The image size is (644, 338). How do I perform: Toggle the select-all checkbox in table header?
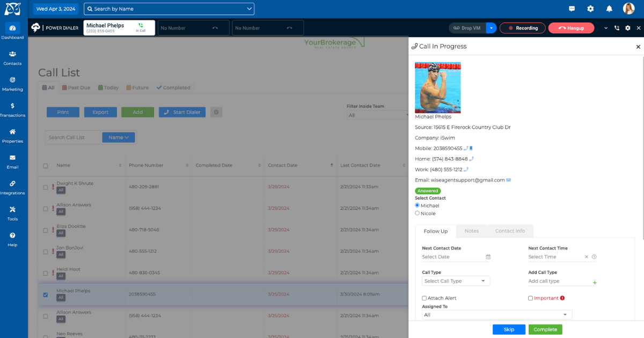[x=45, y=166]
